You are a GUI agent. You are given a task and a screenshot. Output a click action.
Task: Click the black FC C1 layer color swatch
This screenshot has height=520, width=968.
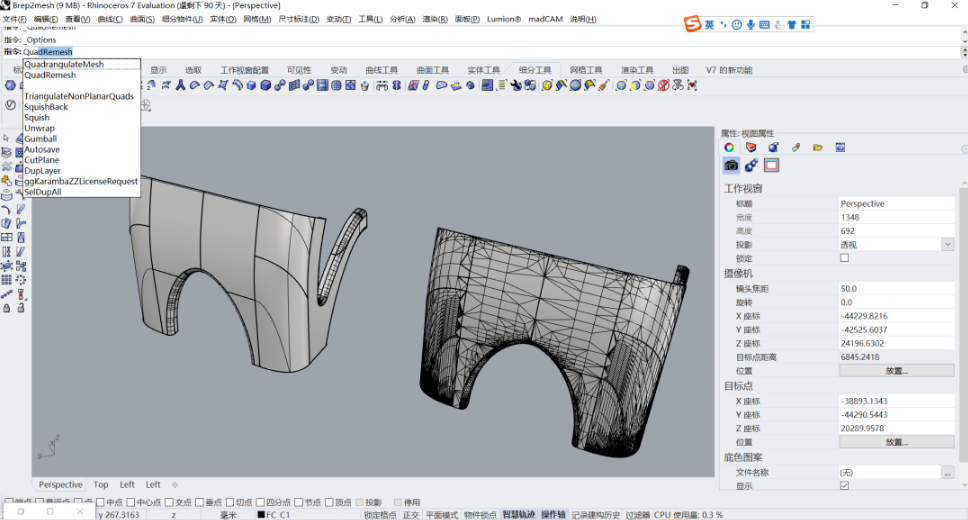(x=261, y=514)
